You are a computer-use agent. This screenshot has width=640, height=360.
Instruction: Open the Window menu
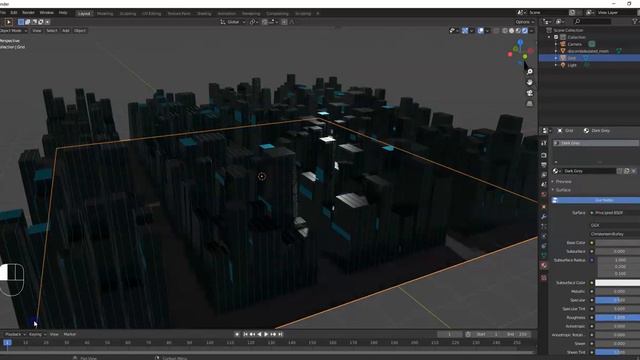tap(47, 13)
